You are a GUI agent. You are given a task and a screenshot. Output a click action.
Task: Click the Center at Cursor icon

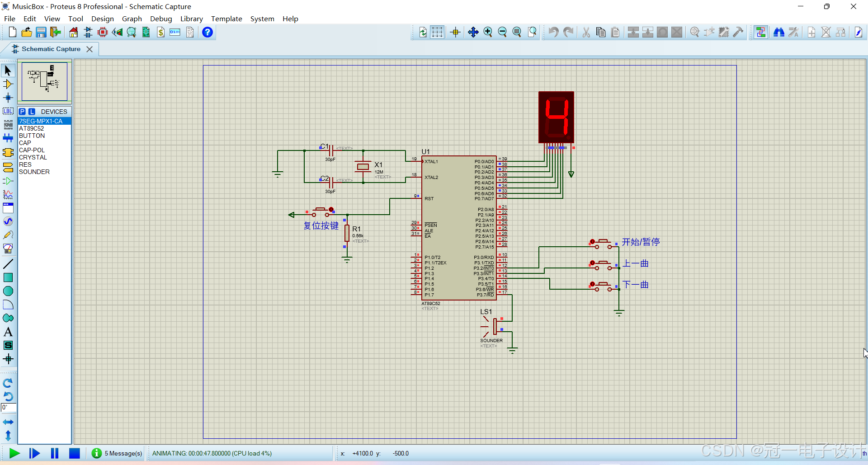click(x=473, y=32)
